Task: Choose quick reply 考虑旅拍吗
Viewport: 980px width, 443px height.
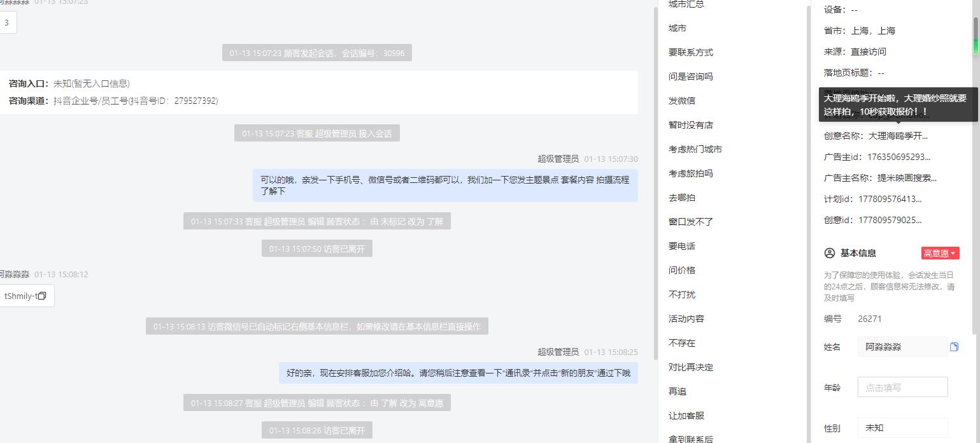Action: tap(691, 173)
